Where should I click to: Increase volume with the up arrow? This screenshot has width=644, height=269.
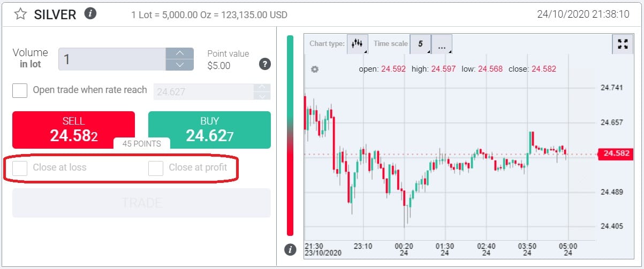(180, 53)
